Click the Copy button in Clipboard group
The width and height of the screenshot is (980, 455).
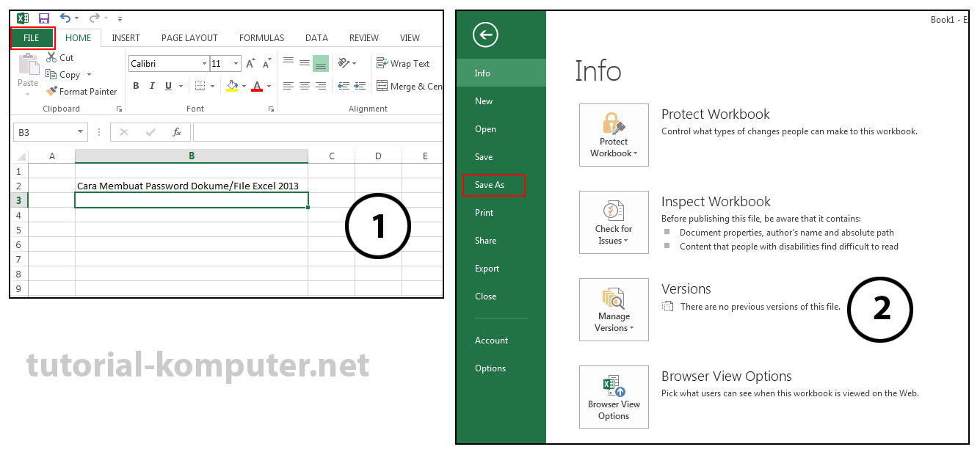pos(63,75)
